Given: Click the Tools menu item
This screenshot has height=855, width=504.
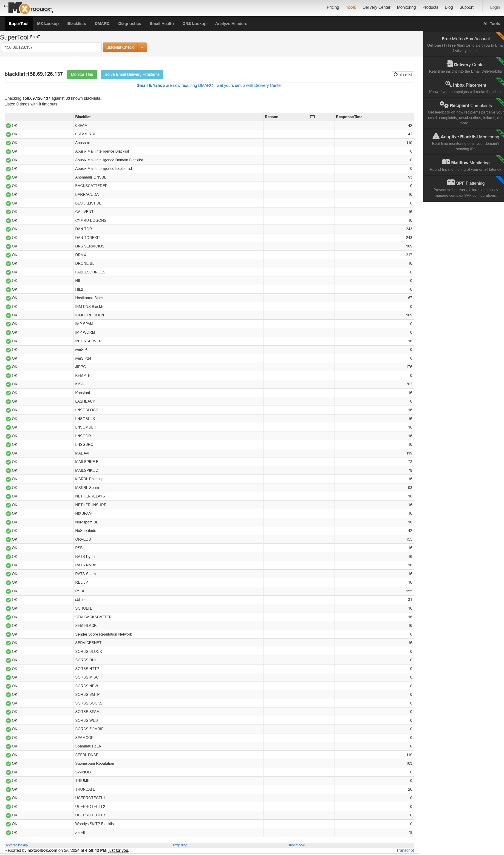Looking at the screenshot, I should click(x=350, y=7).
